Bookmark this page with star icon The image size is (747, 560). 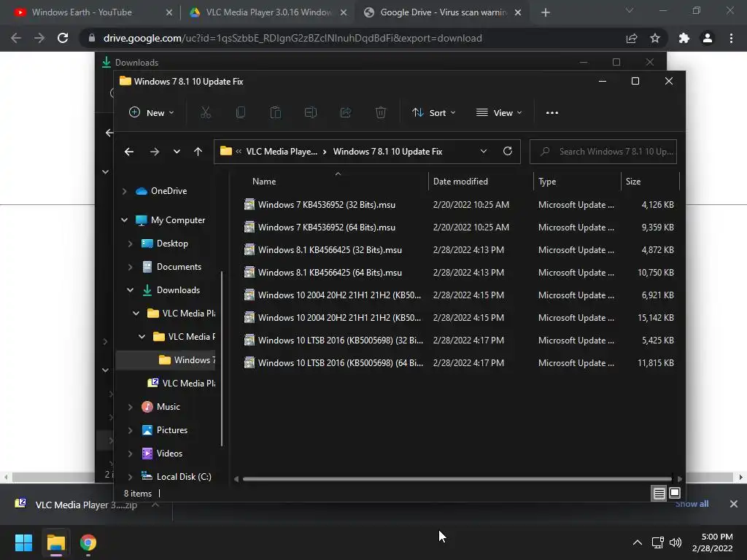click(x=656, y=38)
